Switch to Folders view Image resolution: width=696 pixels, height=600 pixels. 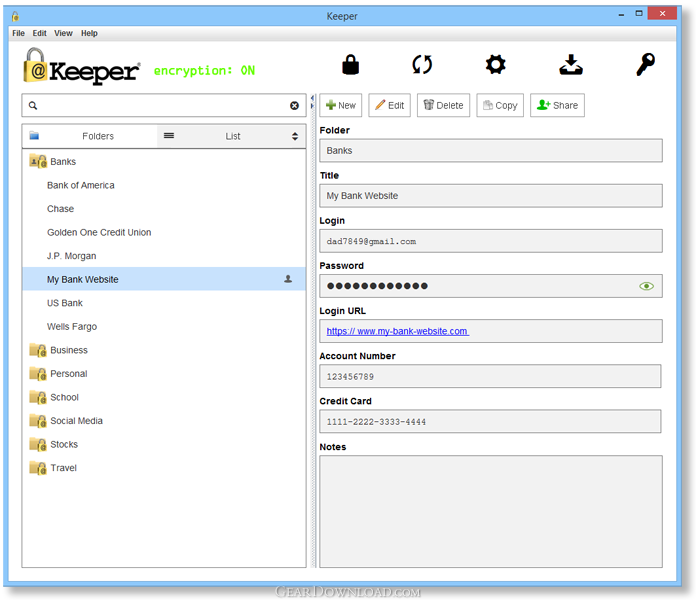click(x=90, y=136)
